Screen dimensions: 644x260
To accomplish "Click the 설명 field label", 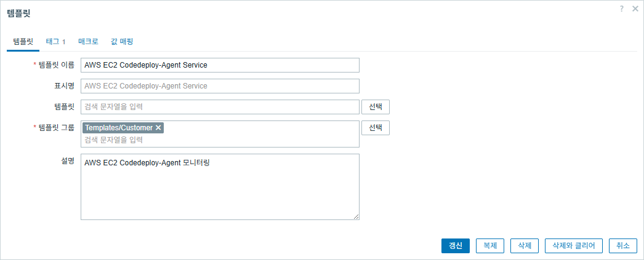I will pos(67,161).
